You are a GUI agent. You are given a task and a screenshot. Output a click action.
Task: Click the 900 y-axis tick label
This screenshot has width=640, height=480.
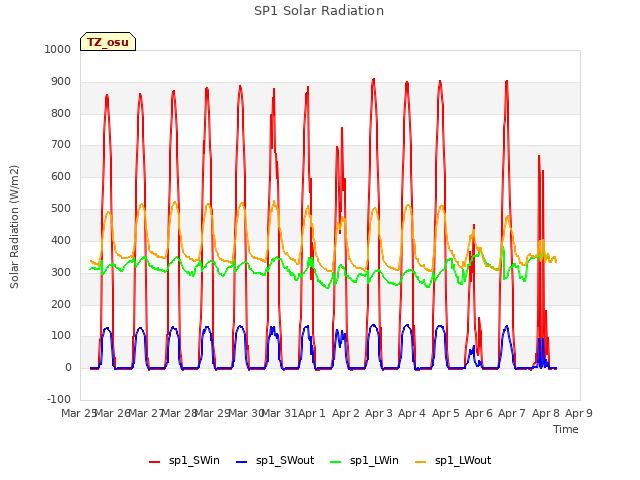tap(61, 82)
